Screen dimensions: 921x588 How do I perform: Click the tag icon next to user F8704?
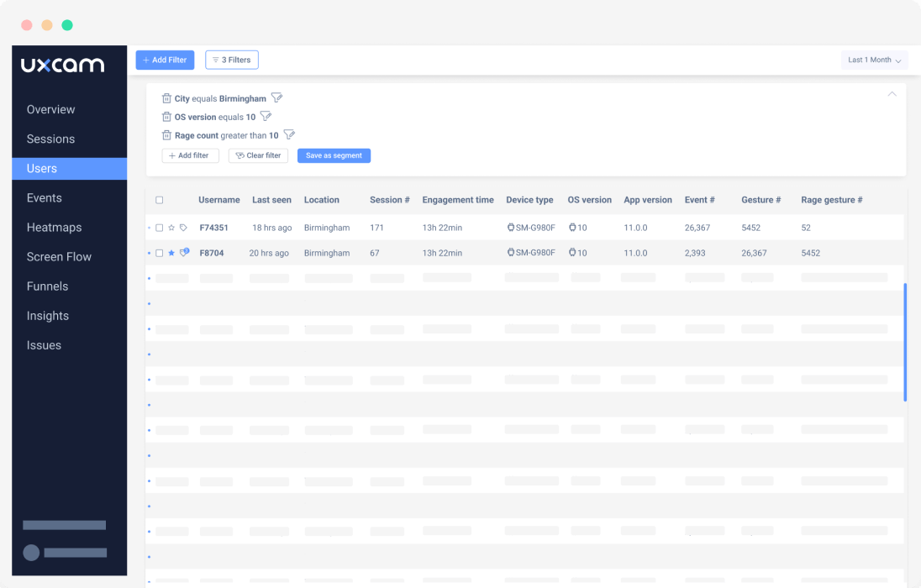point(185,253)
